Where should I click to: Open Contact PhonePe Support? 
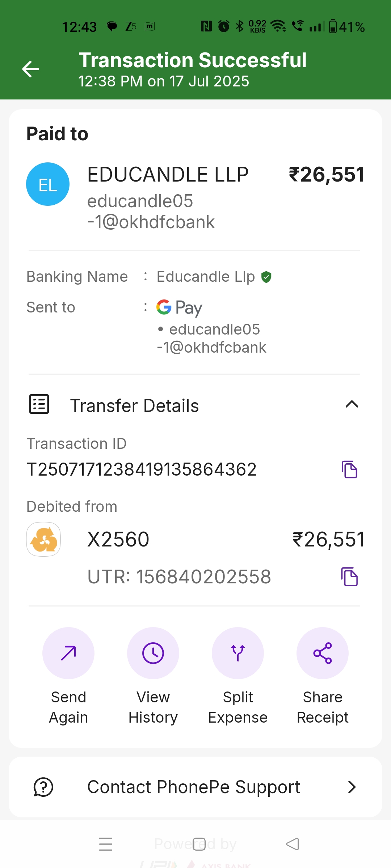coord(194,787)
